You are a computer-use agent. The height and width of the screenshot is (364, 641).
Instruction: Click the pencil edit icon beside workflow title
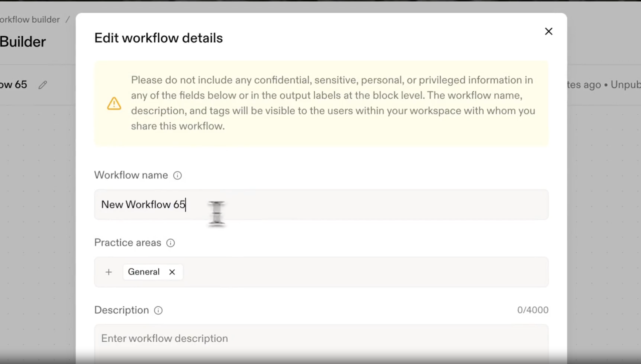coord(42,85)
